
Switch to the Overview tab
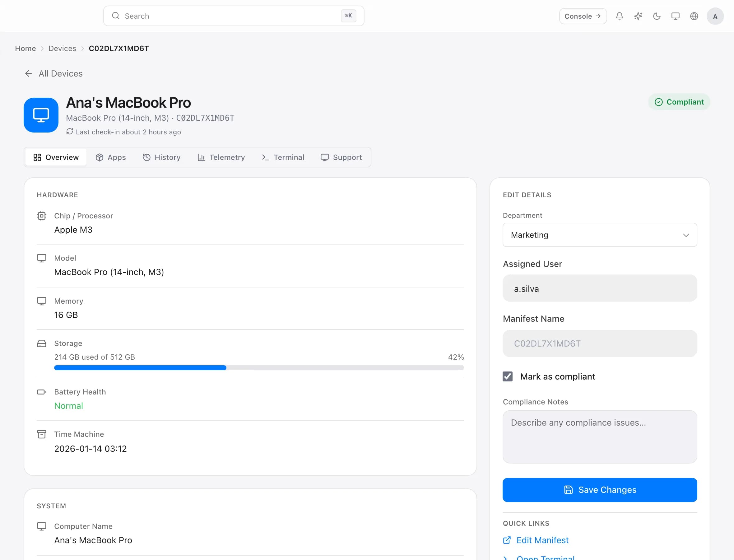pos(56,157)
